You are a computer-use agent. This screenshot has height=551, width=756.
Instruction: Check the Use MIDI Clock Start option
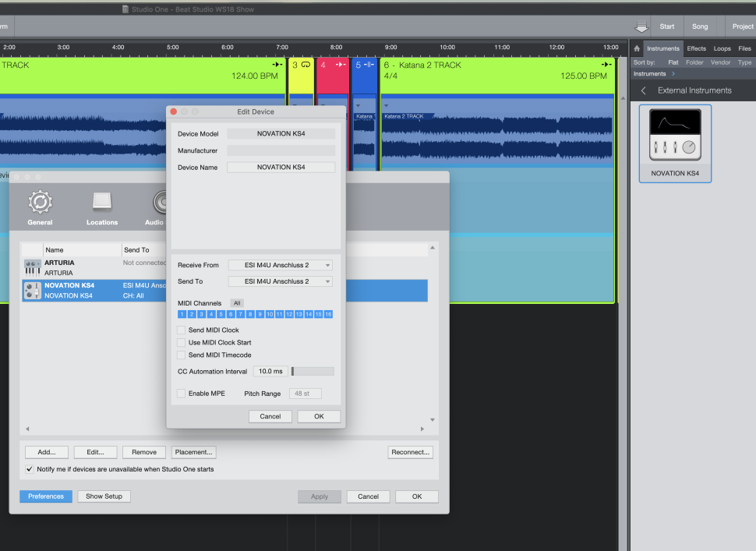tap(182, 343)
